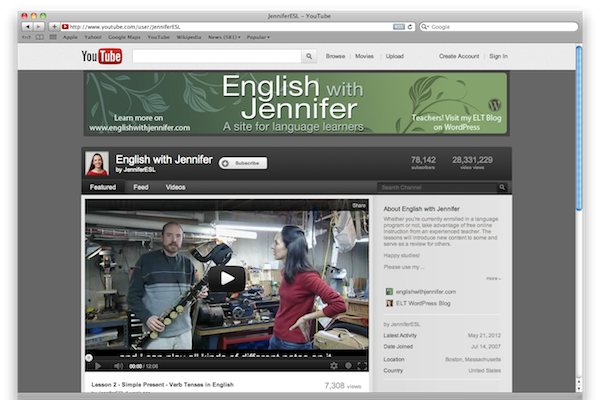Image resolution: width=600 pixels, height=400 pixels.
Task: Subscribe to English with Jennifer channel
Action: [243, 163]
